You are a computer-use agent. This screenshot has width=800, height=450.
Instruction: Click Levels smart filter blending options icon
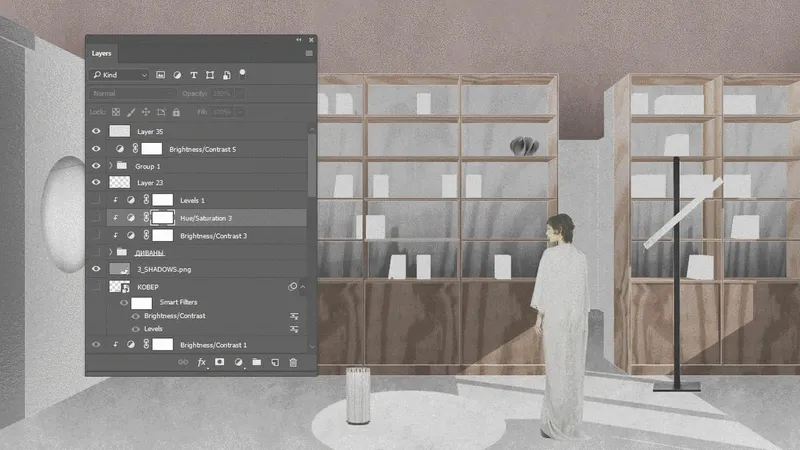point(294,329)
